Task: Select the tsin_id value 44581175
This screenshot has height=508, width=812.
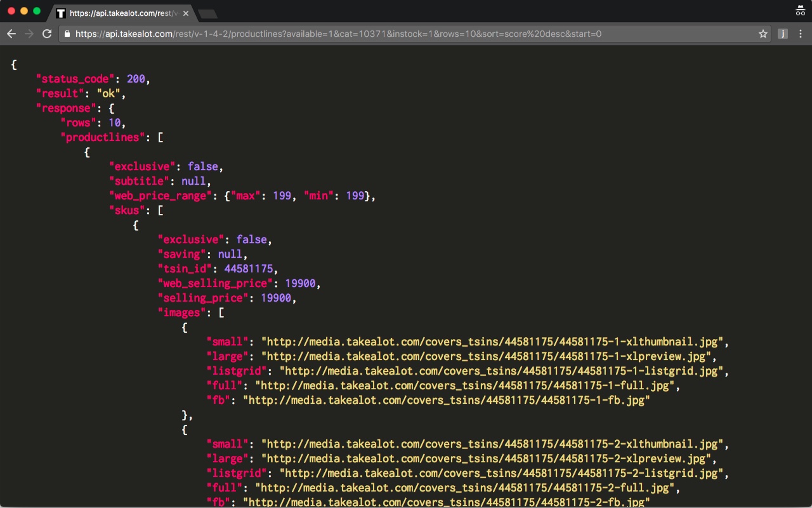Action: pos(249,269)
